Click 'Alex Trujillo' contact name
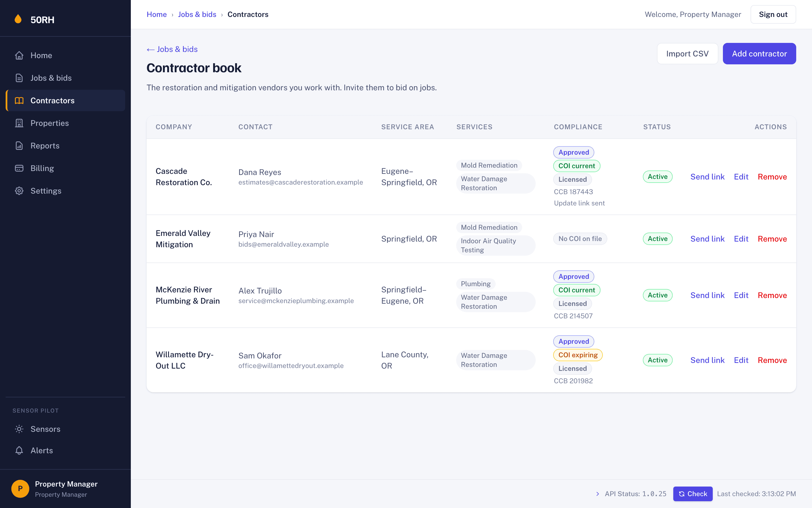The image size is (812, 508). [x=260, y=291]
